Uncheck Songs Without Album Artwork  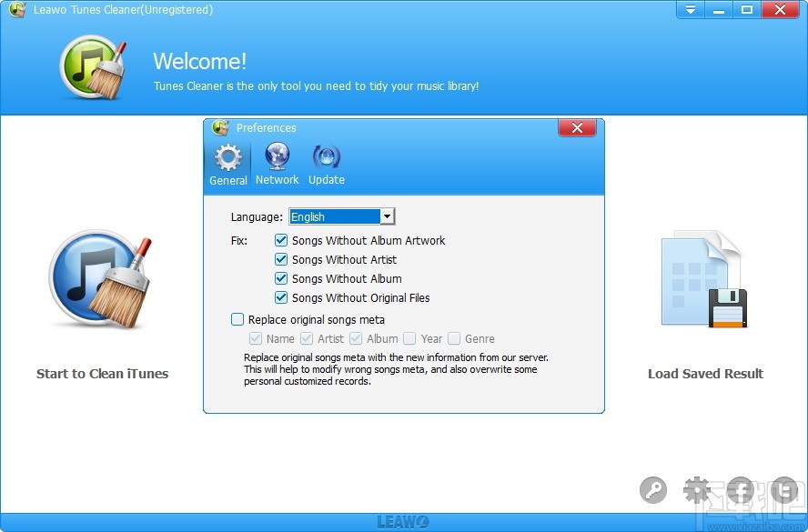[282, 240]
